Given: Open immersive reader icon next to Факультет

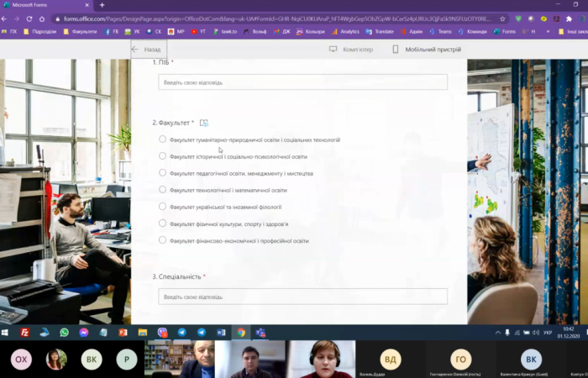Looking at the screenshot, I should (203, 123).
